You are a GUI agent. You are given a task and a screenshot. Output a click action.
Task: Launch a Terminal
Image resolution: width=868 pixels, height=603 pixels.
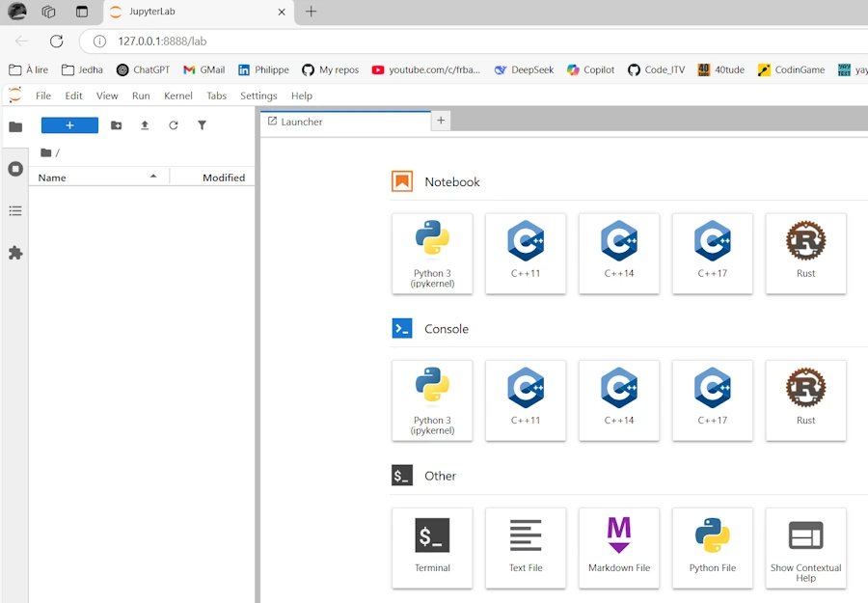[x=432, y=548]
